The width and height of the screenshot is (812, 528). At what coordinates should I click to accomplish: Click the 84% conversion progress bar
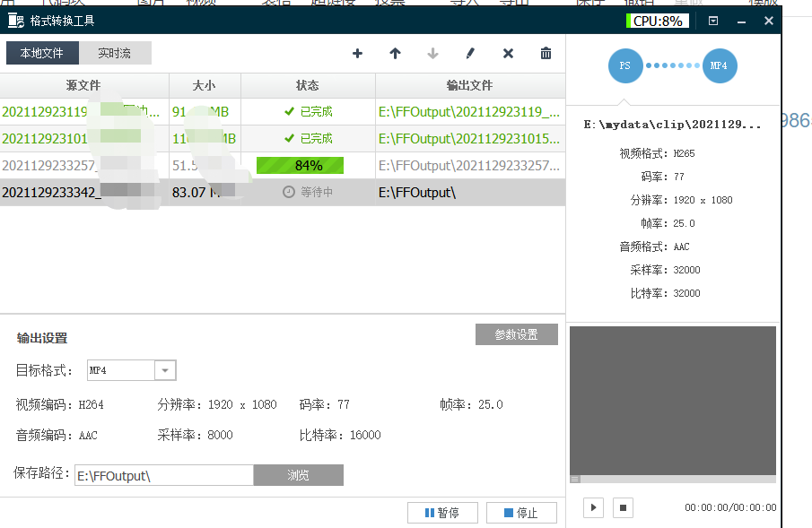coord(300,165)
